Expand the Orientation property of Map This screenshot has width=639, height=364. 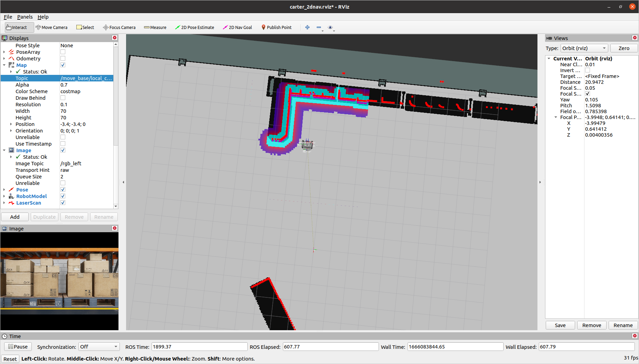pos(11,131)
